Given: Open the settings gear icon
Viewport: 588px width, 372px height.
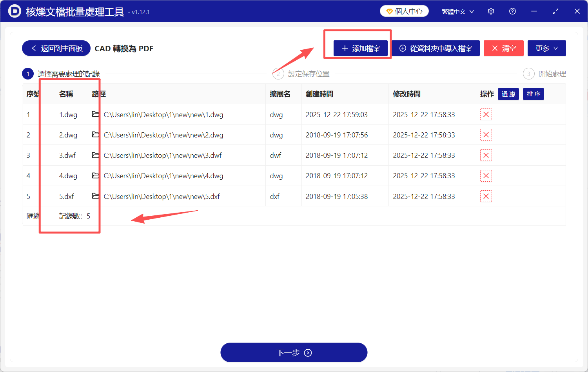Looking at the screenshot, I should coord(491,11).
